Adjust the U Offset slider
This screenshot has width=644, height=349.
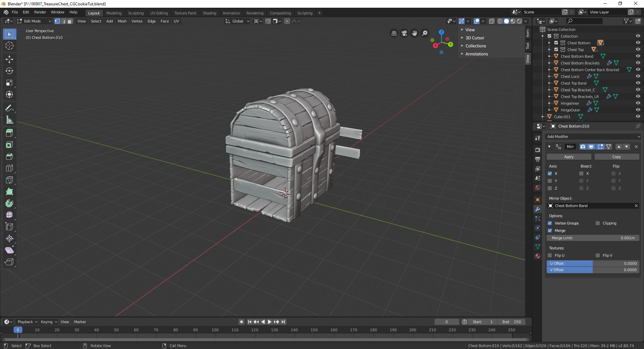pyautogui.click(x=593, y=263)
